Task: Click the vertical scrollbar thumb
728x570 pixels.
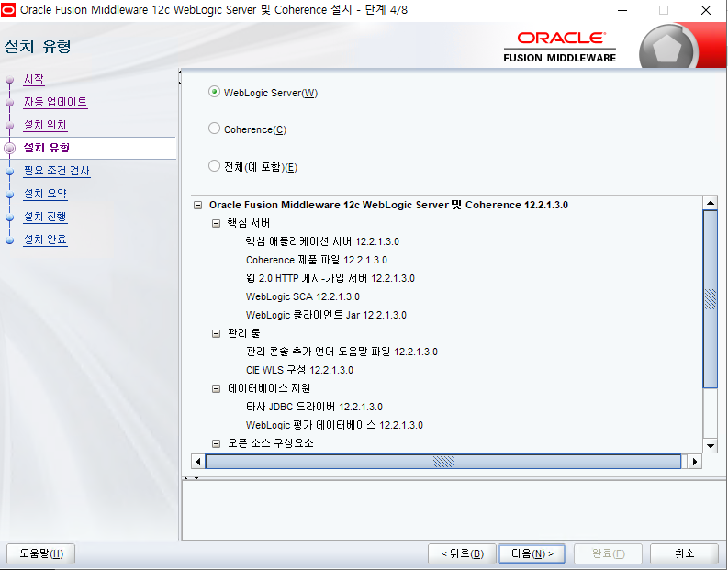Action: pyautogui.click(x=711, y=299)
